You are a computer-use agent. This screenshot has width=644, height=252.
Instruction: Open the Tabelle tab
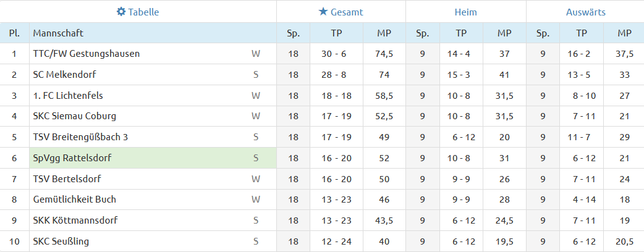pyautogui.click(x=138, y=12)
